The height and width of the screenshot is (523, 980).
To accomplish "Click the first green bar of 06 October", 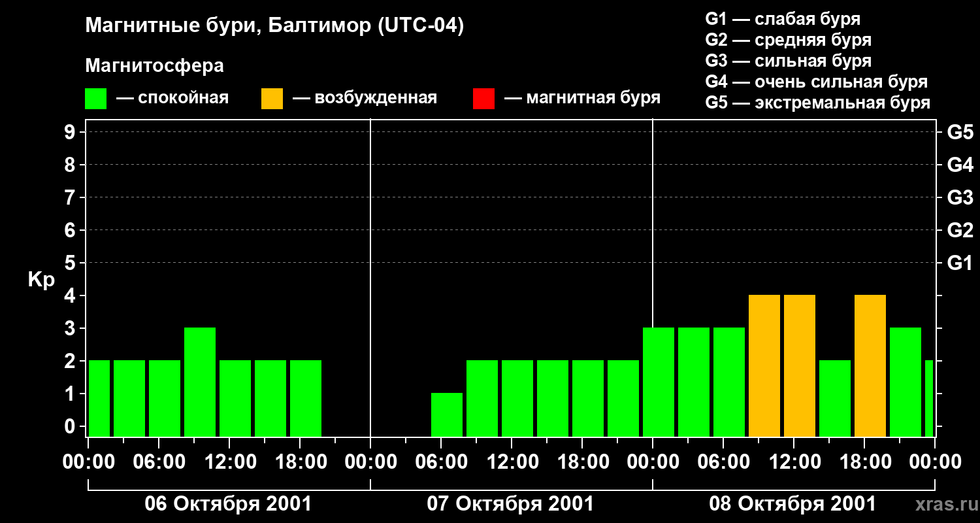I will coord(99,399).
